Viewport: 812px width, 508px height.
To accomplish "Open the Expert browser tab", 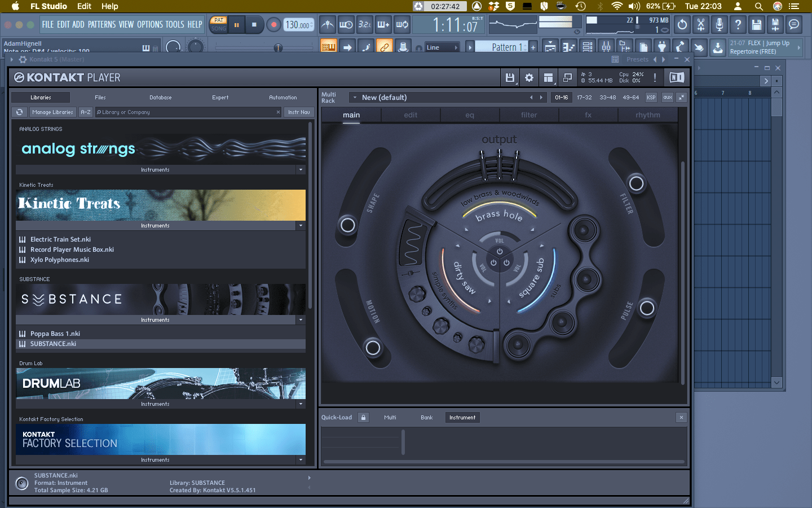I will click(x=220, y=98).
